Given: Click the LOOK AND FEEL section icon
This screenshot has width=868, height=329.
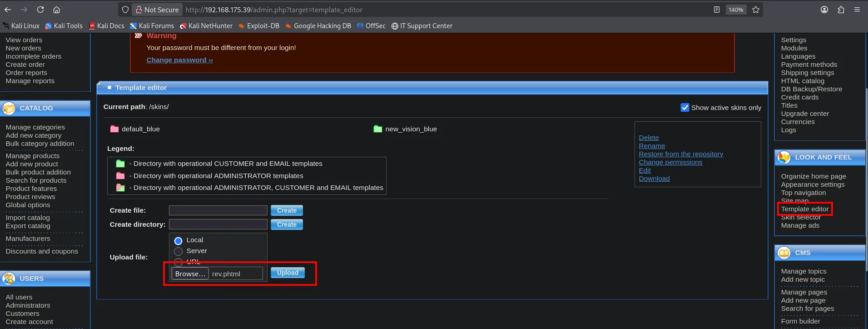Looking at the screenshot, I should click(x=784, y=157).
